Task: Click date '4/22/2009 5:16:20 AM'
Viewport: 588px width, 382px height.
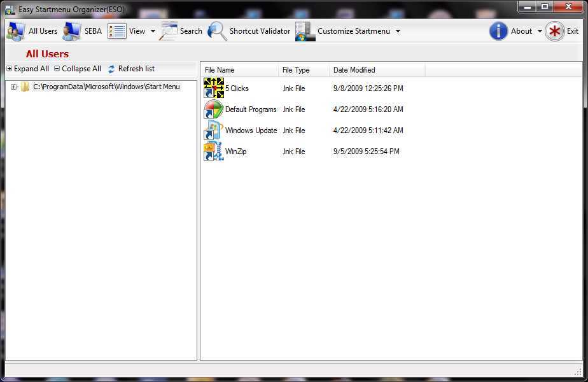Action: click(x=368, y=110)
